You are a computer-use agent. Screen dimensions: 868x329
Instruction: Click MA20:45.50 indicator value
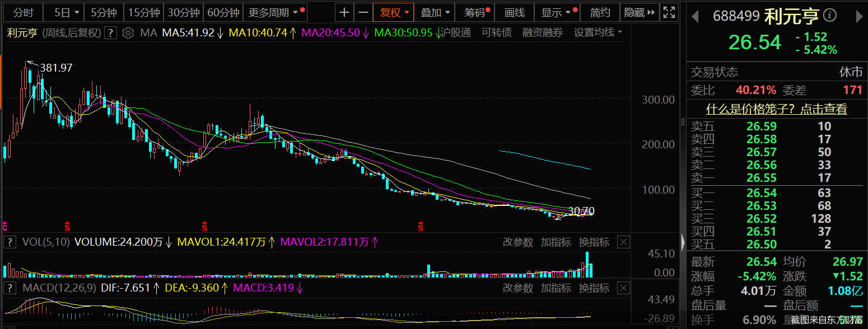tap(330, 33)
